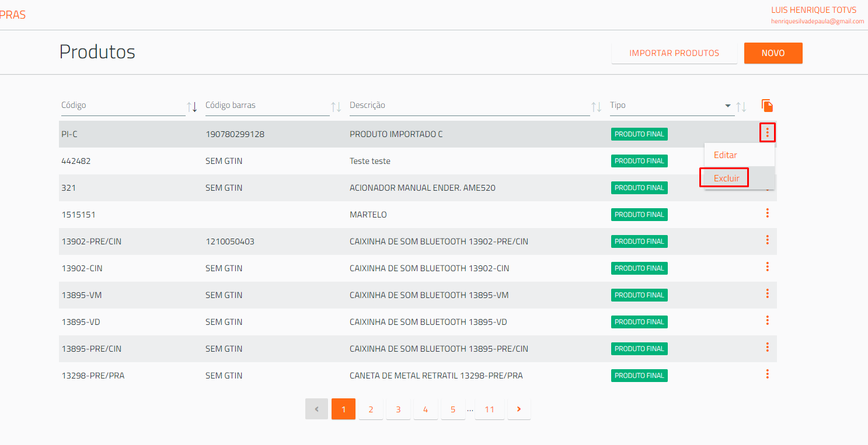Sort the table by Descrição column
The height and width of the screenshot is (445, 868).
[x=597, y=107]
